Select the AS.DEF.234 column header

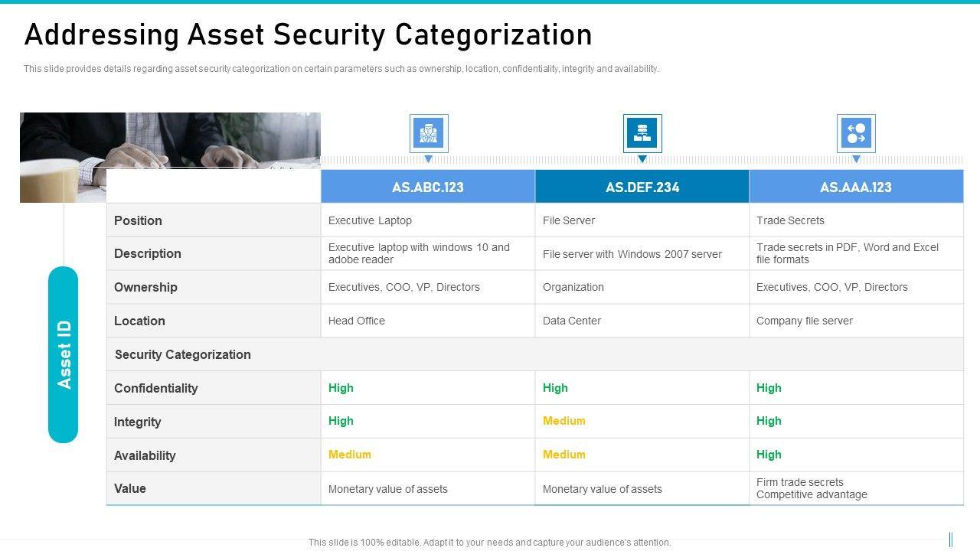coord(642,187)
